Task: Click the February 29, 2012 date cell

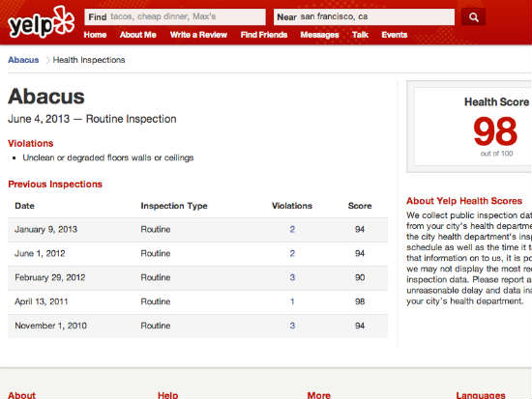Action: click(x=50, y=277)
